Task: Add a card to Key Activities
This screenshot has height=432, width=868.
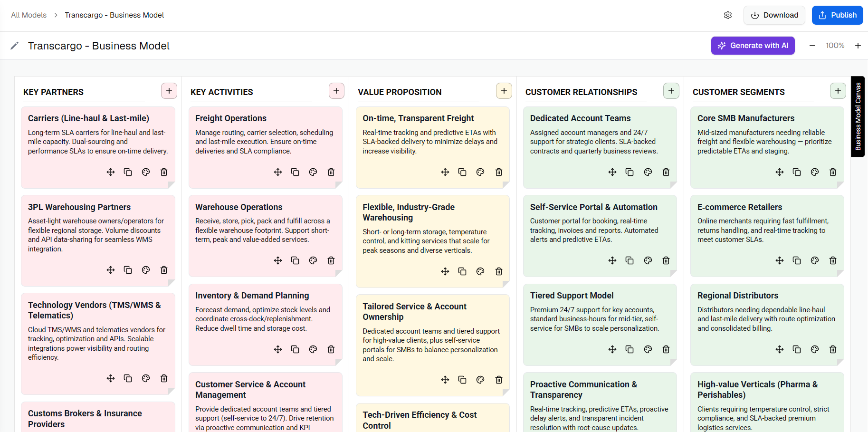Action: coord(336,91)
